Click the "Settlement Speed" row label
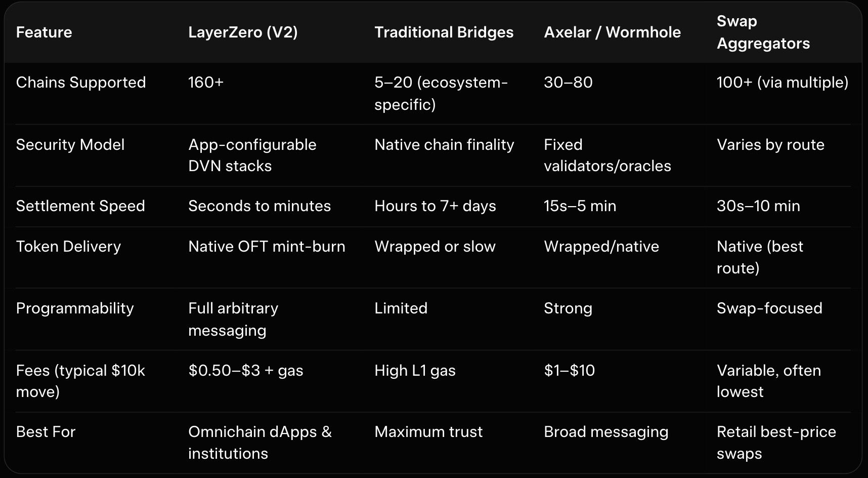Viewport: 868px width, 478px height. click(80, 206)
